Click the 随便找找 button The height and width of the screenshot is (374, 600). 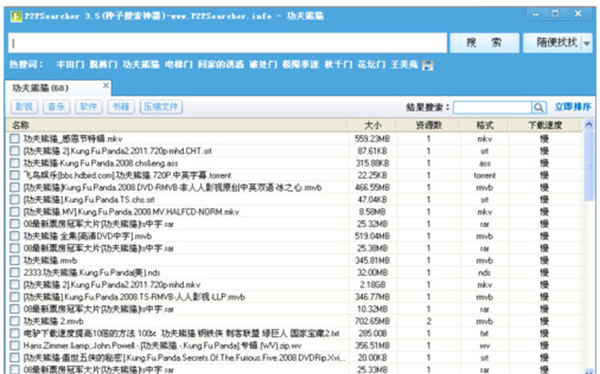pyautogui.click(x=553, y=42)
